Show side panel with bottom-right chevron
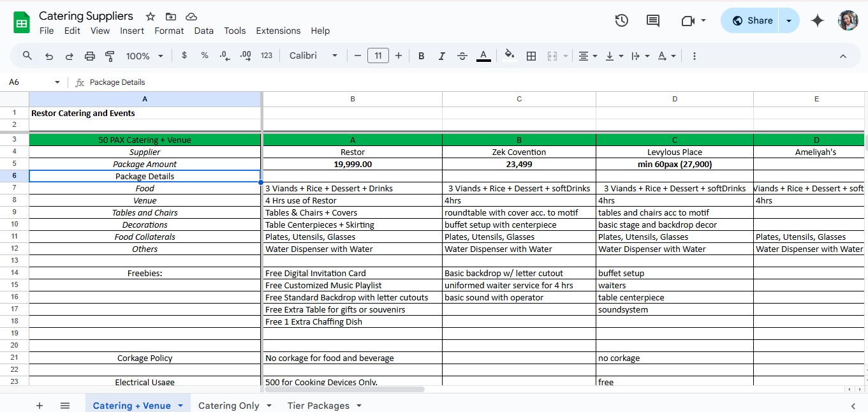868x412 pixels. pyautogui.click(x=853, y=406)
